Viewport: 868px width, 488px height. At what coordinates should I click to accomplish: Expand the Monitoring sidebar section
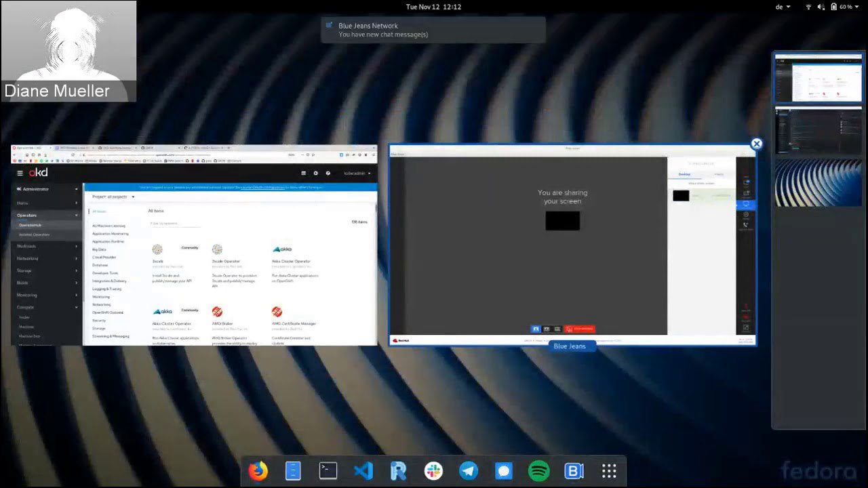click(x=47, y=295)
